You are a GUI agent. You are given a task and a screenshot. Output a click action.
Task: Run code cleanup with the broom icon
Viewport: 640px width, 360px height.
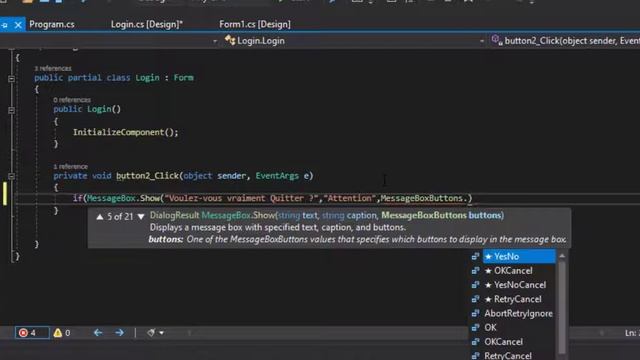(x=151, y=333)
